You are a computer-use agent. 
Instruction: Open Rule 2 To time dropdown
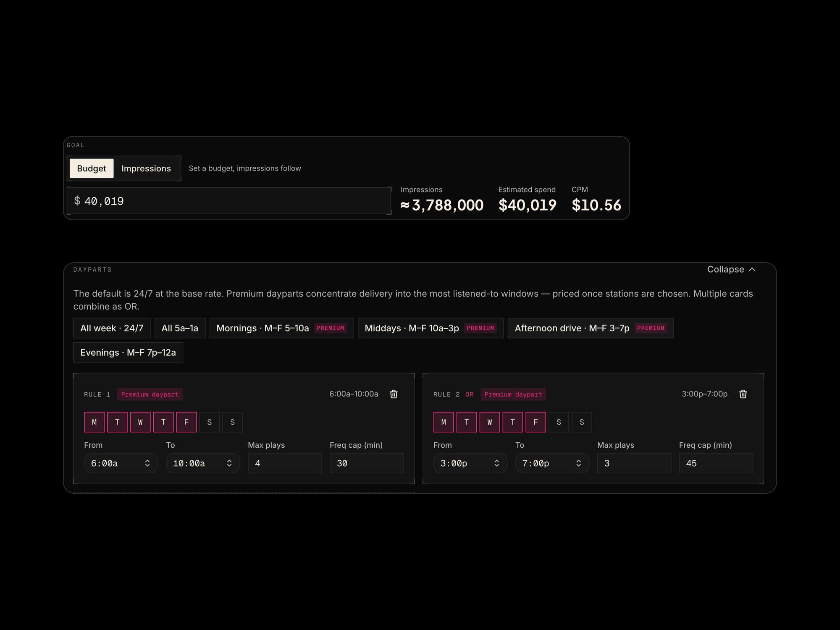tap(552, 463)
